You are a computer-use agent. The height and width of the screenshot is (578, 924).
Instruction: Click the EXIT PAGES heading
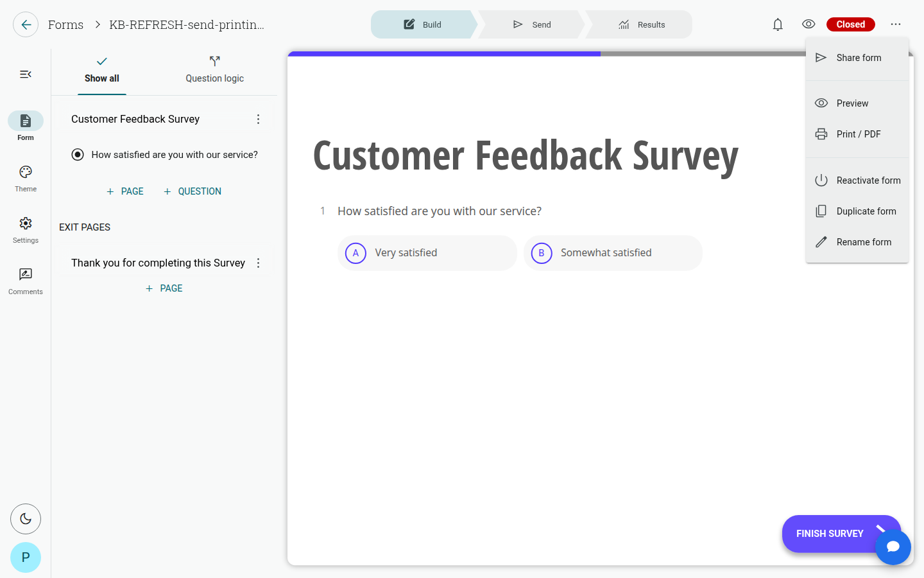(x=85, y=227)
